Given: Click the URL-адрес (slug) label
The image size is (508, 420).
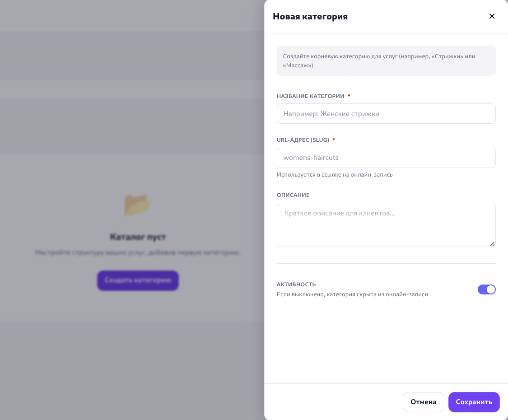Looking at the screenshot, I should click(x=303, y=140).
